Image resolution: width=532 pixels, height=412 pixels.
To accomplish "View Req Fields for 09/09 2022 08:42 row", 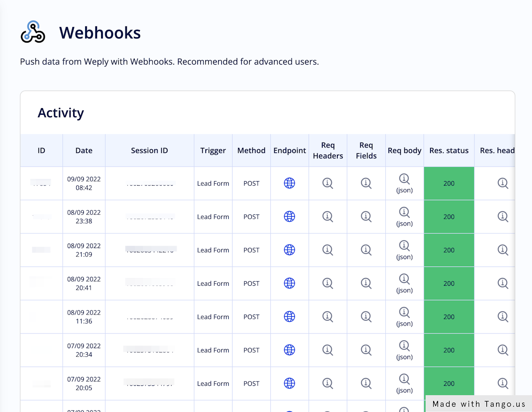I will [x=366, y=183].
